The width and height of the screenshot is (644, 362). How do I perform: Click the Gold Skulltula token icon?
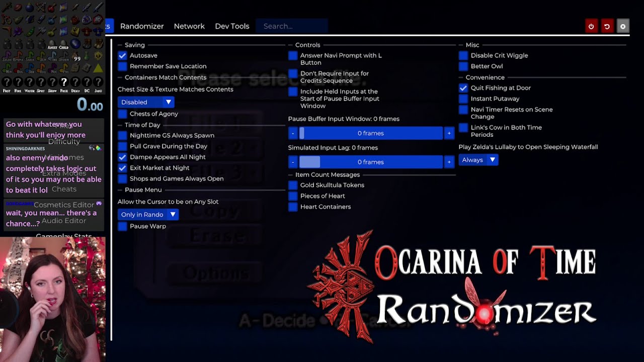(98, 55)
